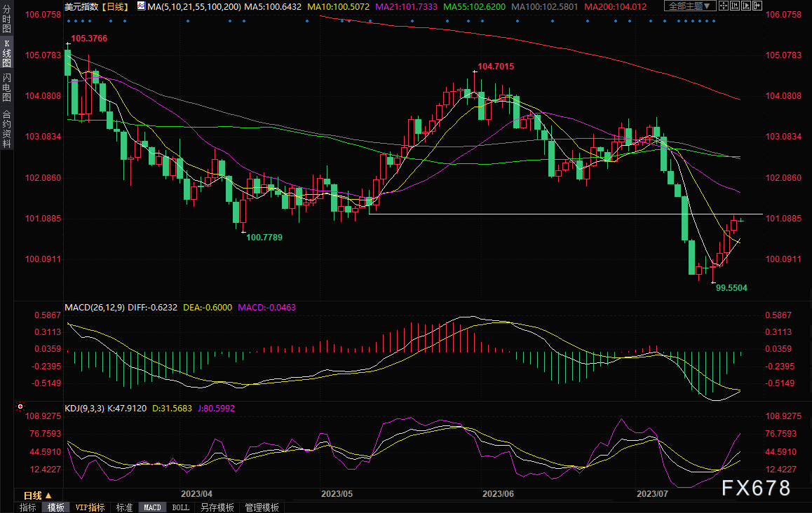This screenshot has height=513, width=812.
Task: Click the KDJ panel red sun marker icon
Action: [x=20, y=407]
